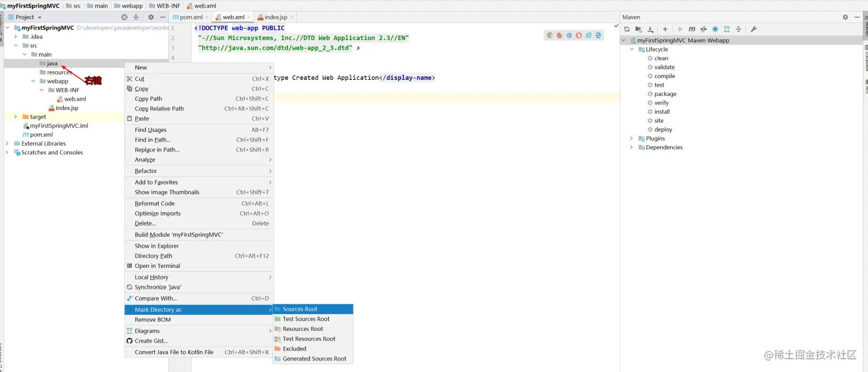Close the web.xml editor tab
The image size is (868, 372).
point(249,17)
